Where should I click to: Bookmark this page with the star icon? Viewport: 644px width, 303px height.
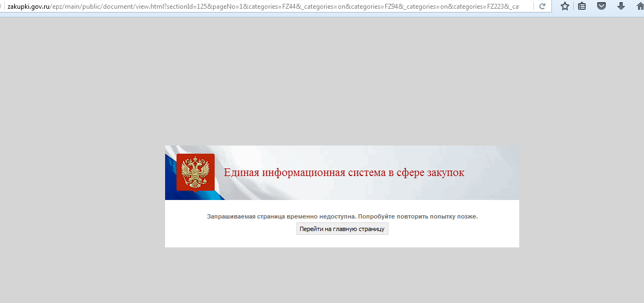[565, 7]
